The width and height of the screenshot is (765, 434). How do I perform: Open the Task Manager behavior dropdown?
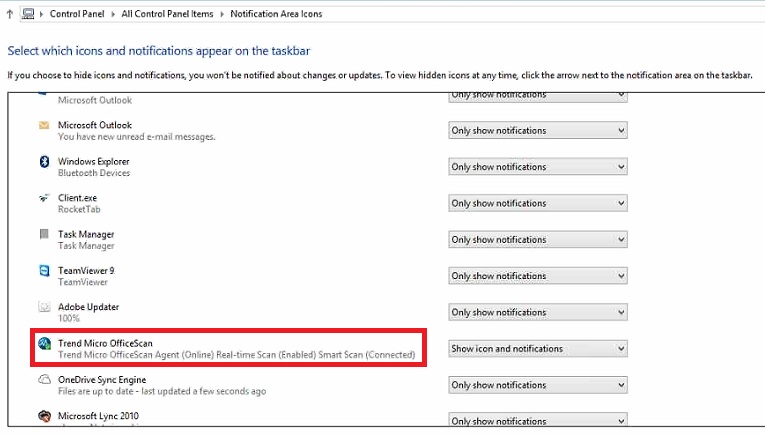tap(538, 239)
